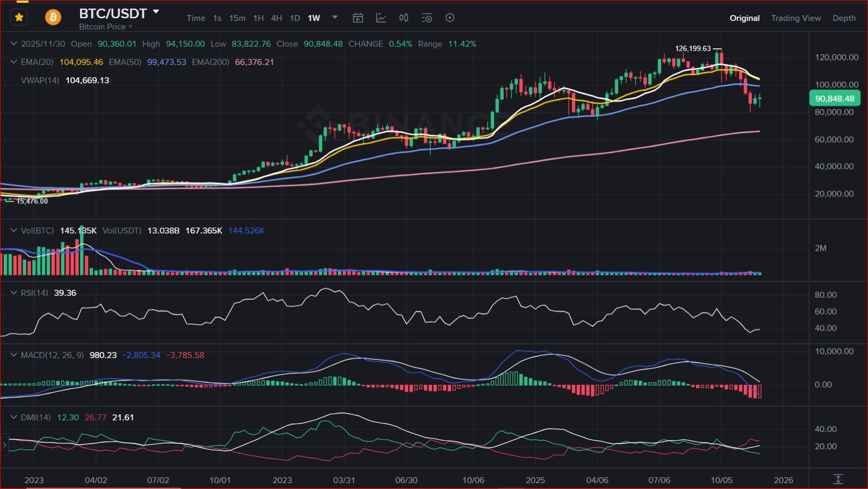
Task: Click the candlestick chart style icon
Action: (404, 18)
